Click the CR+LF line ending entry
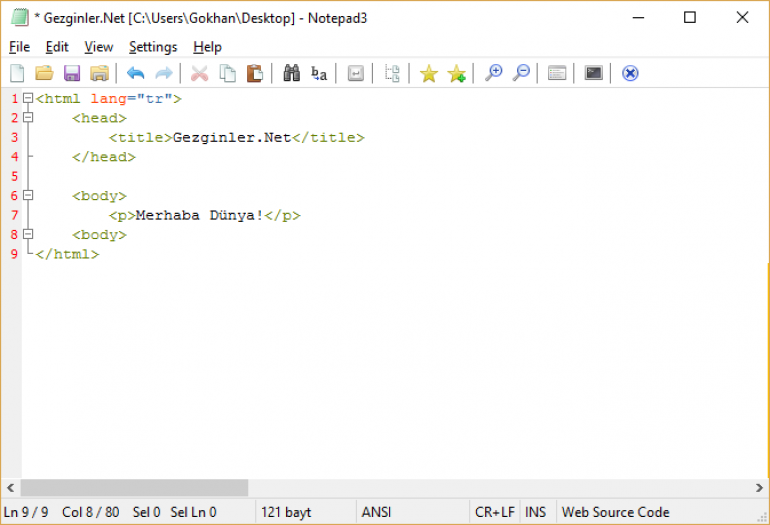This screenshot has width=770, height=525. [495, 512]
